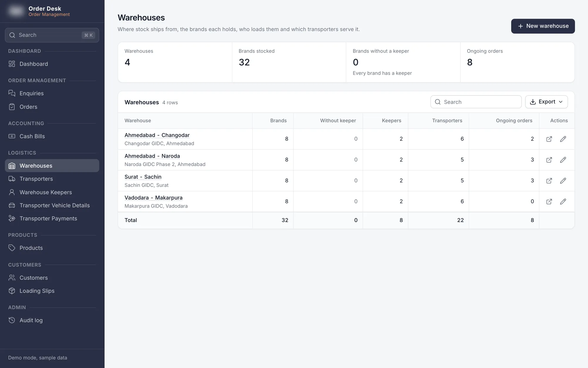Edit Vadodara - Makarpura with pencil icon
588x368 pixels.
click(563, 202)
